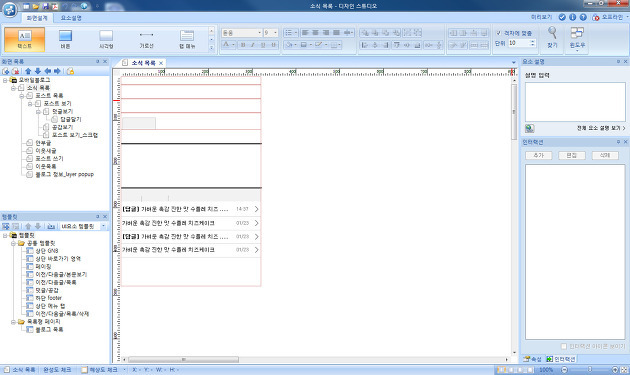Click the blue check icon near 미리보기

[562, 17]
